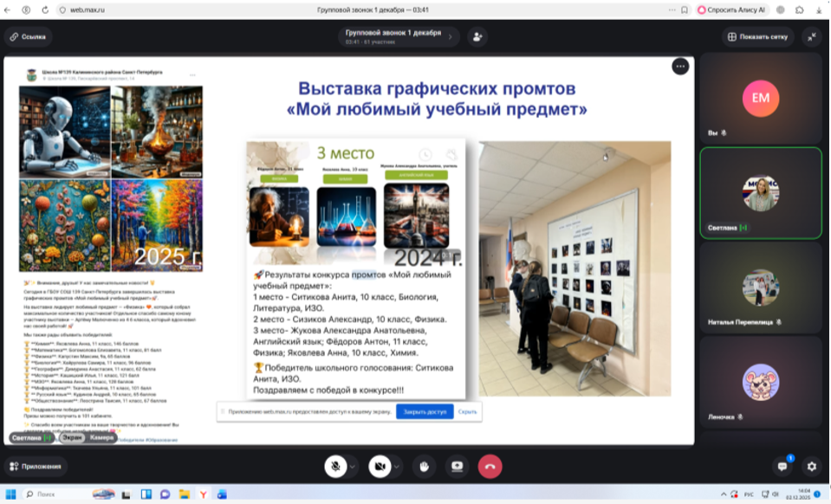
Task: Open microphone options dropdown arrow
Action: coord(353,467)
